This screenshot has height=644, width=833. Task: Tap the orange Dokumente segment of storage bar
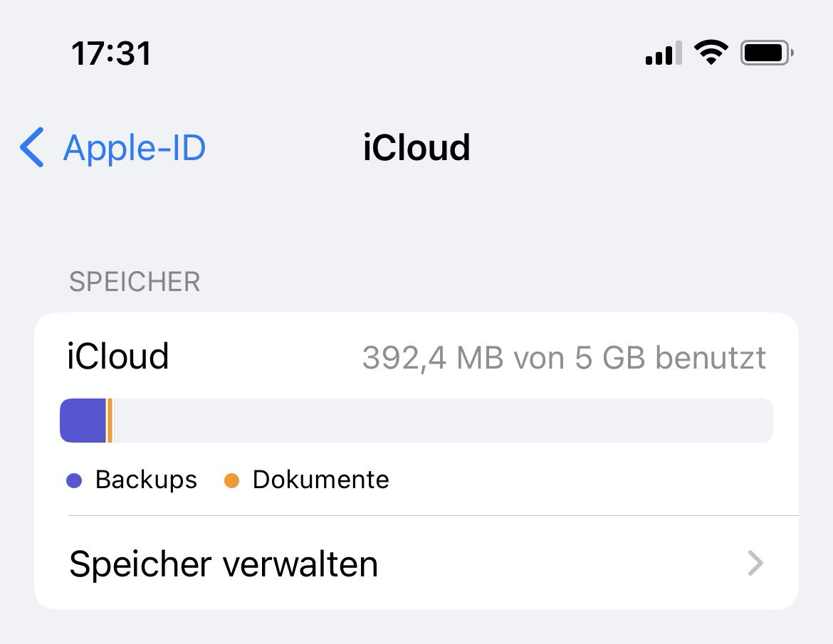click(x=110, y=421)
